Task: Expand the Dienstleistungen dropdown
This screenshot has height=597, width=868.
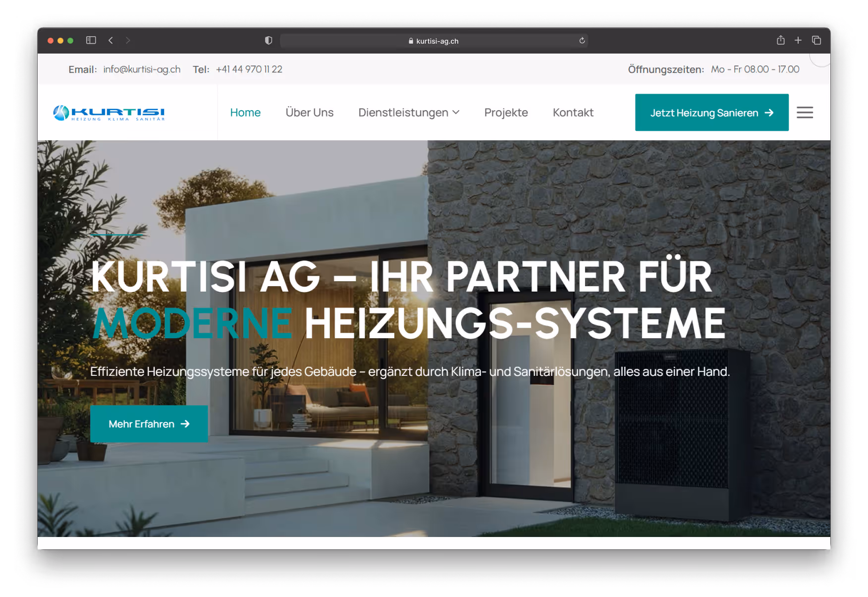Action: click(x=409, y=113)
